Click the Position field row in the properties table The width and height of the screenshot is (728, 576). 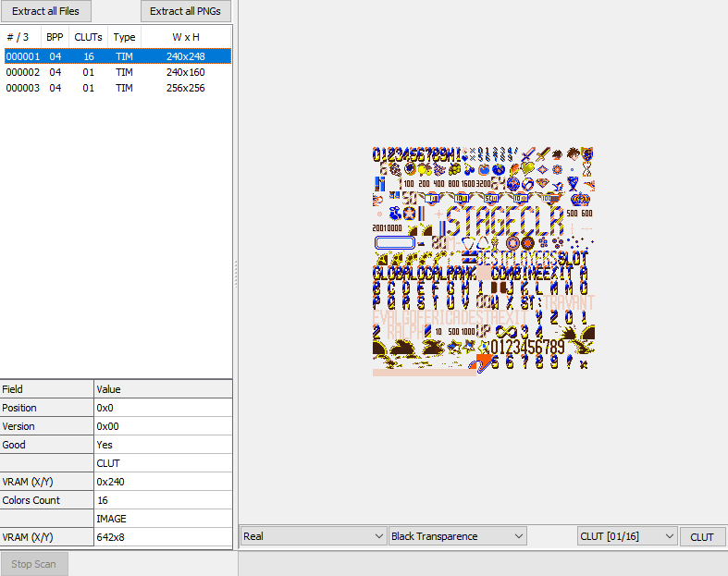pyautogui.click(x=47, y=408)
